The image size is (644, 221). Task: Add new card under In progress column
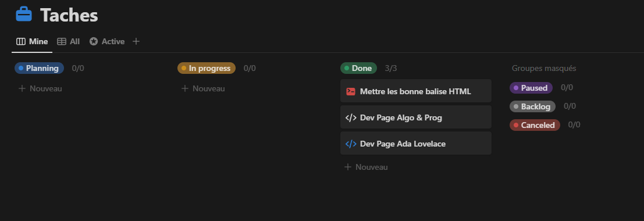tap(203, 88)
